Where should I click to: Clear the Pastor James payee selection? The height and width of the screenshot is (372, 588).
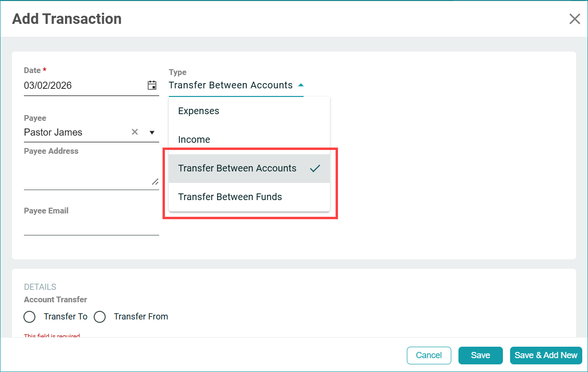coord(135,132)
